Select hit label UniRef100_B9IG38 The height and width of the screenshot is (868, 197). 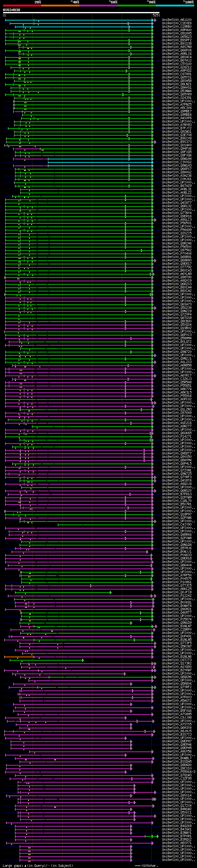click(x=177, y=43)
